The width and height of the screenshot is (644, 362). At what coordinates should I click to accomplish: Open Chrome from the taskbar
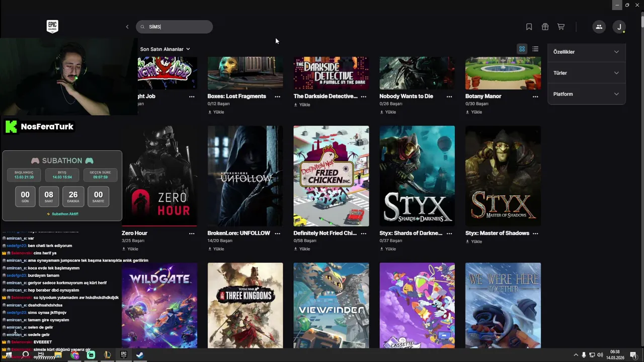(x=74, y=355)
